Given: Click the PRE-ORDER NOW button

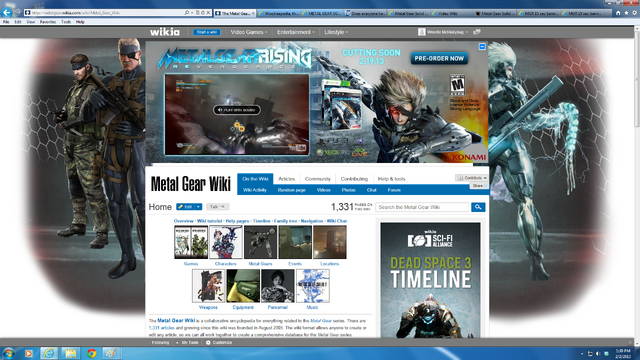Looking at the screenshot, I should click(x=439, y=58).
